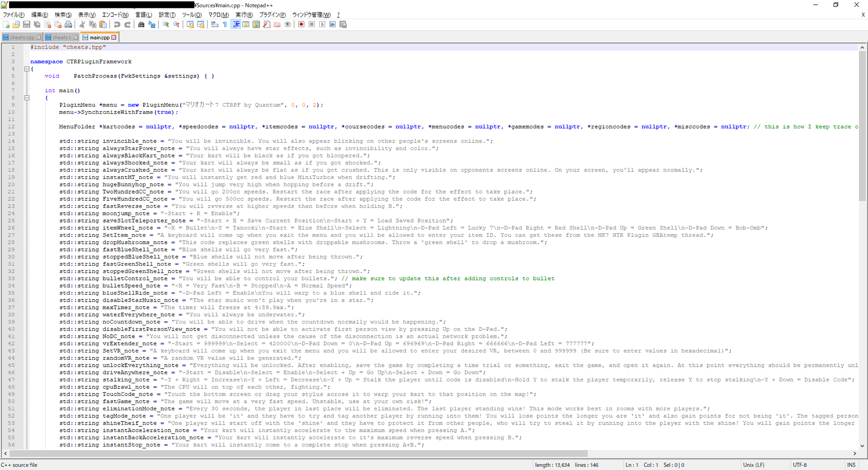Toggle Folder as Workspace panel
868x470 pixels.
(x=277, y=25)
